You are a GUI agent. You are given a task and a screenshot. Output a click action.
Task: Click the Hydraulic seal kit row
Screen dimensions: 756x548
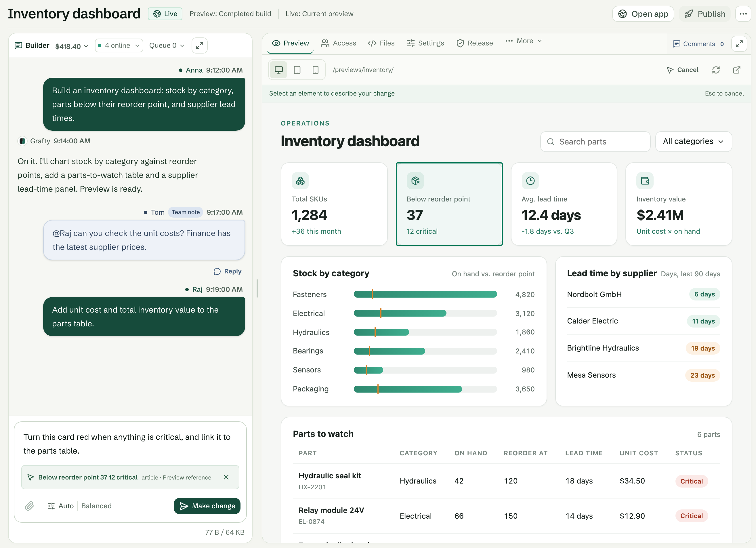pos(506,481)
